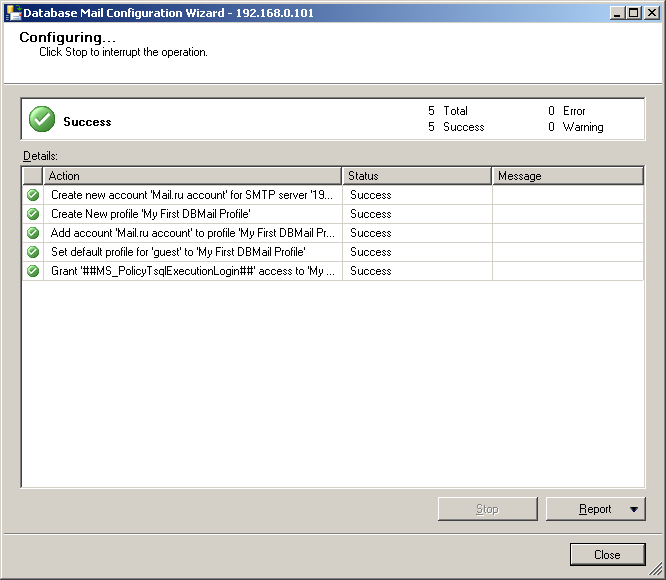Click the 'Details:' label
This screenshot has height=580, width=666.
click(40, 156)
